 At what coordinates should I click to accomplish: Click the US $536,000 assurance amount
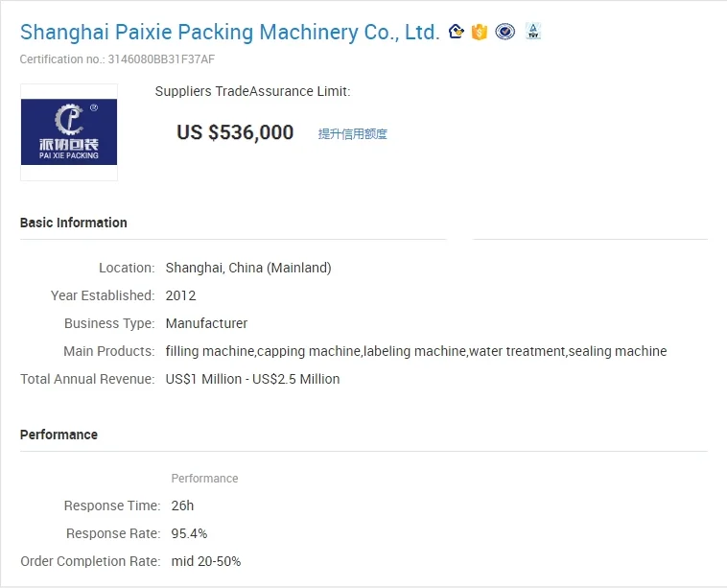click(235, 132)
